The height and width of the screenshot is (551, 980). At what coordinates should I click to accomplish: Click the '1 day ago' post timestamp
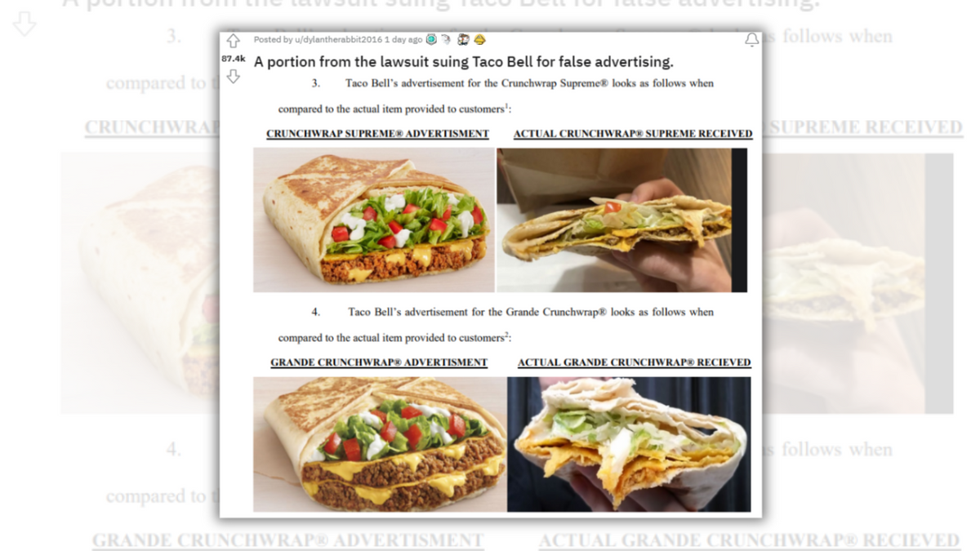(404, 39)
